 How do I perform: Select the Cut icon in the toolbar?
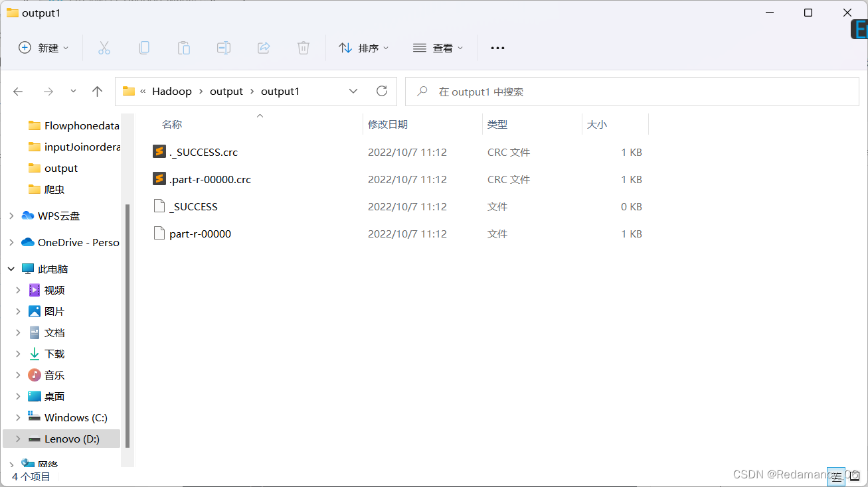coord(104,47)
